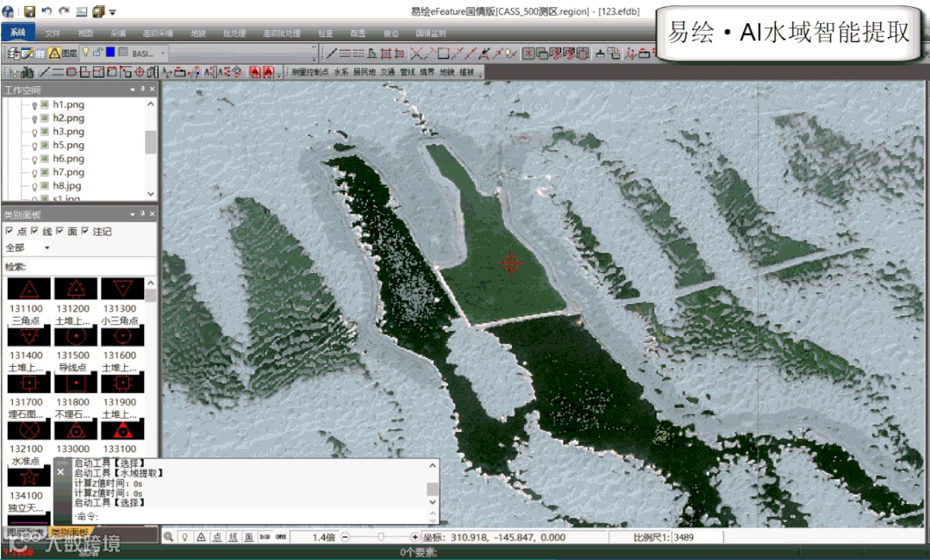This screenshot has height=560, width=930.
Task: Click the red target crosshair tool icon
Action: click(x=140, y=72)
